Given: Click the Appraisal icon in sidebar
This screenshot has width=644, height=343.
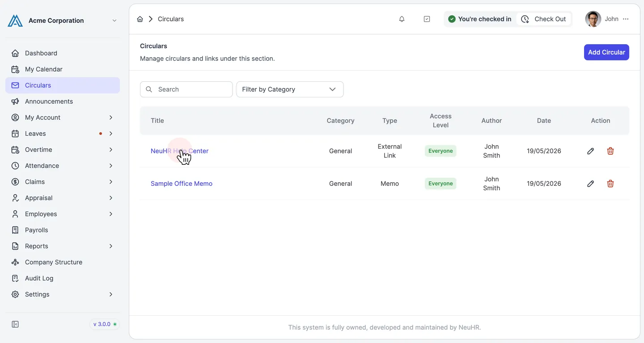Looking at the screenshot, I should tap(15, 198).
